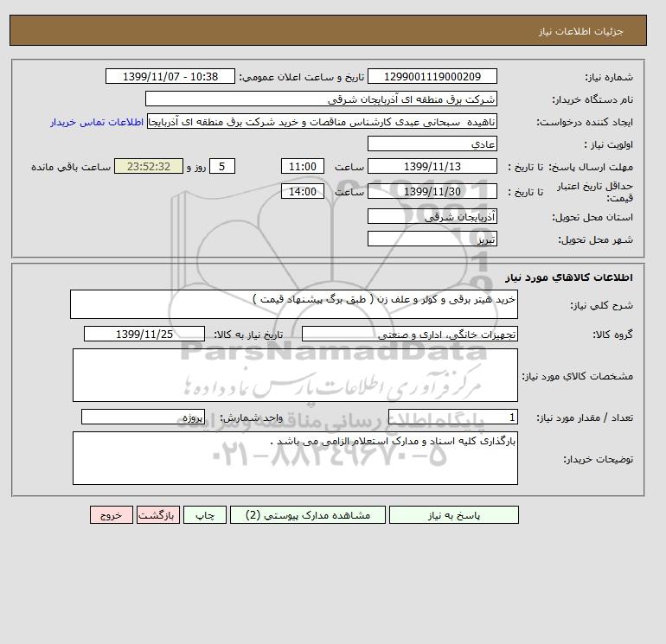Click response deadline date 1399/11/13

point(432,167)
